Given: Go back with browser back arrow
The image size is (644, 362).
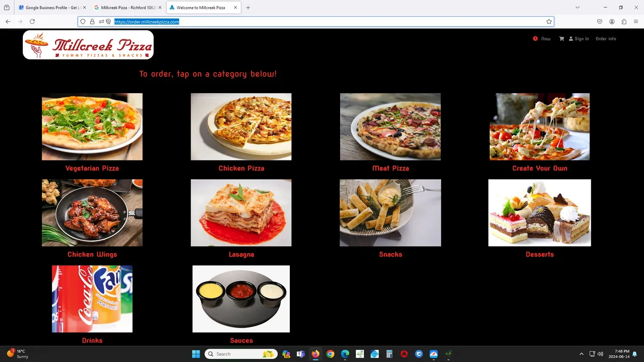Looking at the screenshot, I should 8,21.
